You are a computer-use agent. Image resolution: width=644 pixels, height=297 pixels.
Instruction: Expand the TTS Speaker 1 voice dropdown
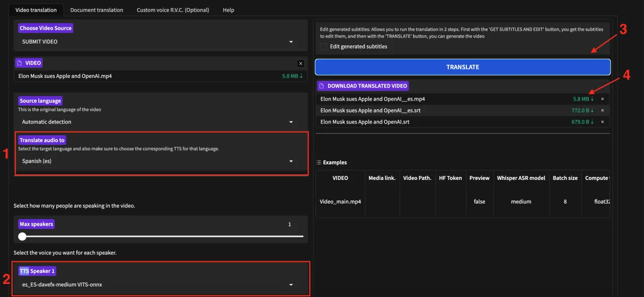tap(291, 285)
